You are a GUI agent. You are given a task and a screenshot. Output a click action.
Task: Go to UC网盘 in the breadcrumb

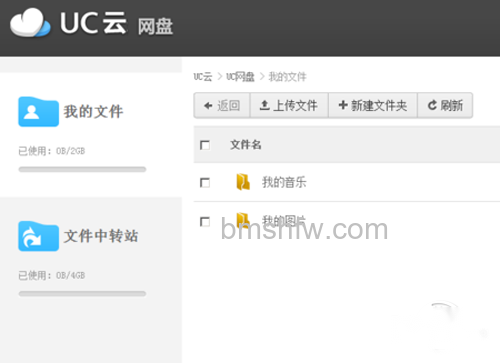click(240, 77)
